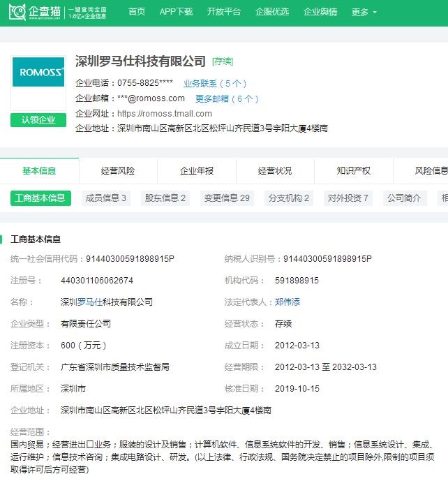Open 公司简介 sub-tab
Image resolution: width=448 pixels, height=481 pixels.
(404, 198)
